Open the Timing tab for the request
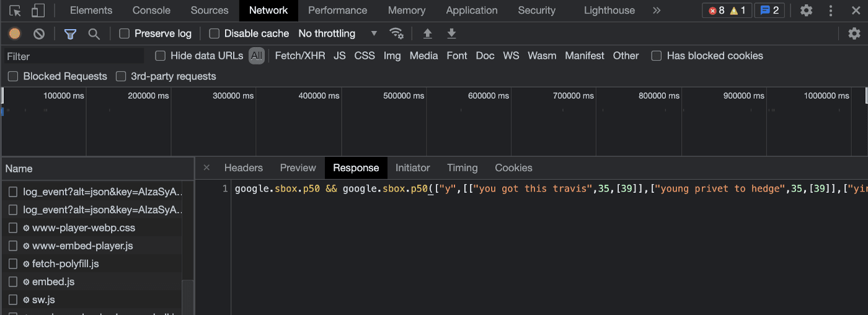Image resolution: width=868 pixels, height=315 pixels. tap(462, 168)
